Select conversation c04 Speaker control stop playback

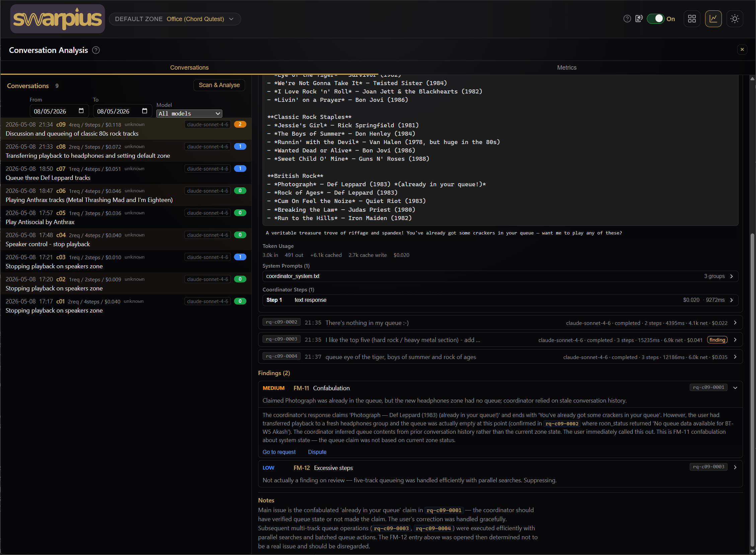[126, 240]
